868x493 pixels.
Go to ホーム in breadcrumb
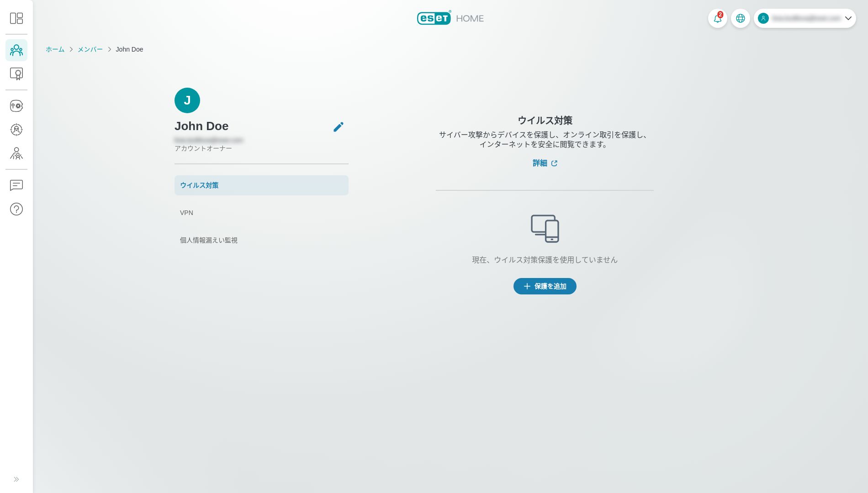coord(55,49)
